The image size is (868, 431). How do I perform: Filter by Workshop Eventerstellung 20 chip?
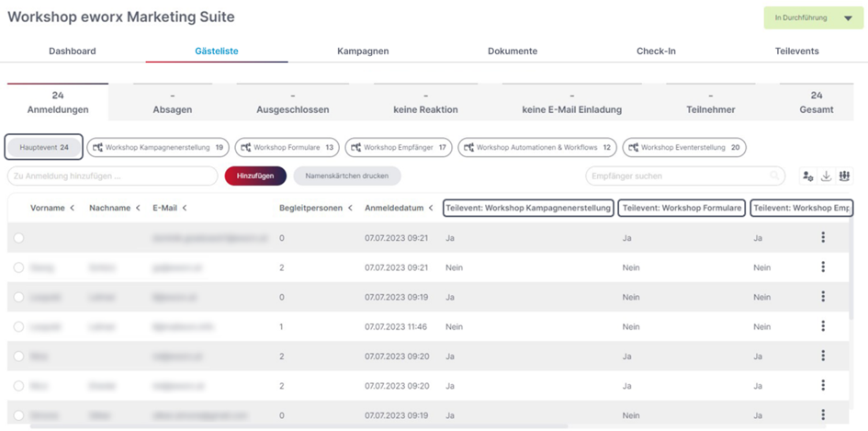[684, 147]
